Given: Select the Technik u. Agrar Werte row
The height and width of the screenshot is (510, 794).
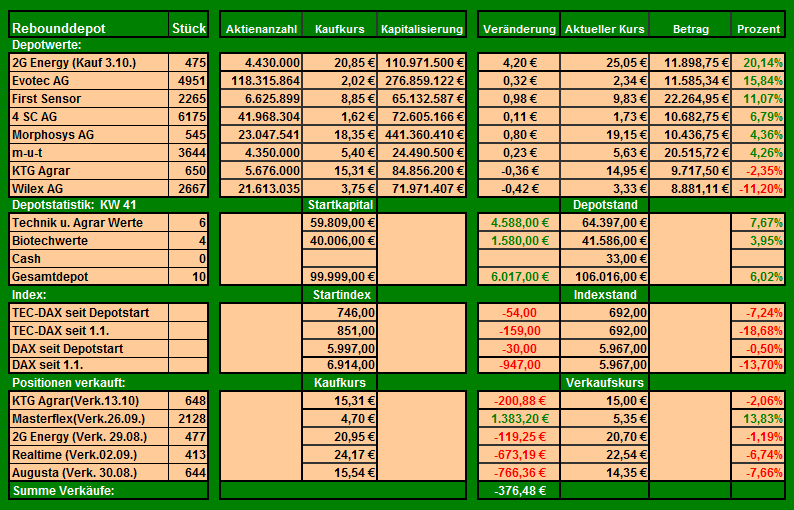Looking at the screenshot, I should (x=89, y=223).
